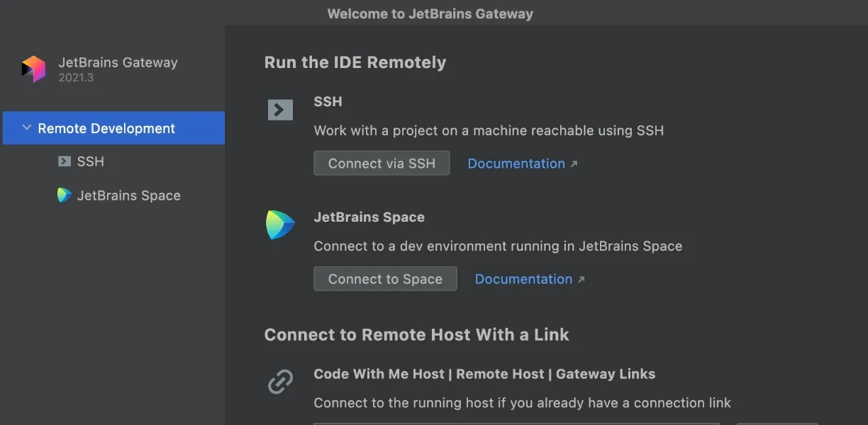Viewport: 868px width, 425px height.
Task: Open SSH item in the sidebar
Action: click(91, 161)
